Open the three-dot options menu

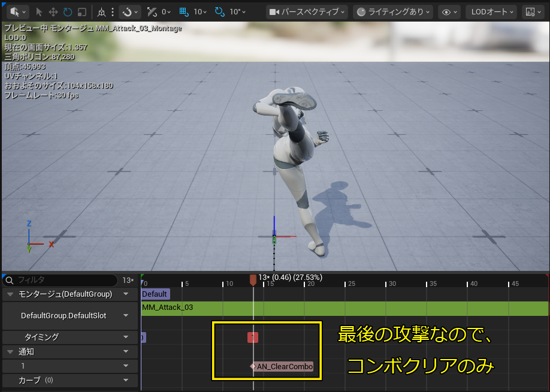click(x=113, y=12)
